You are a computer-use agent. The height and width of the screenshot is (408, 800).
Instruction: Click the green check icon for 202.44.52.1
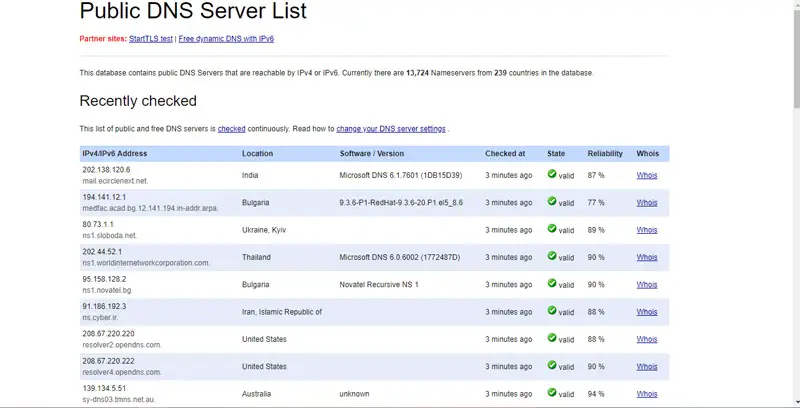(552, 256)
